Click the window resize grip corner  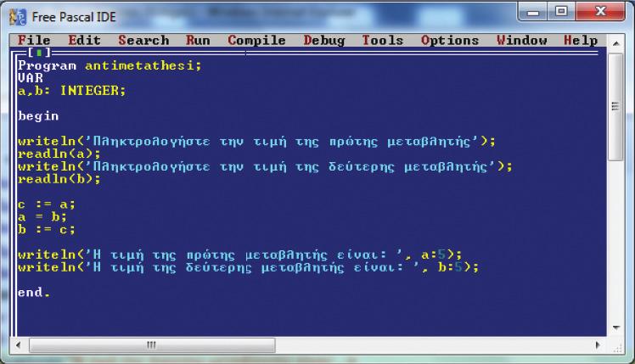pos(618,348)
